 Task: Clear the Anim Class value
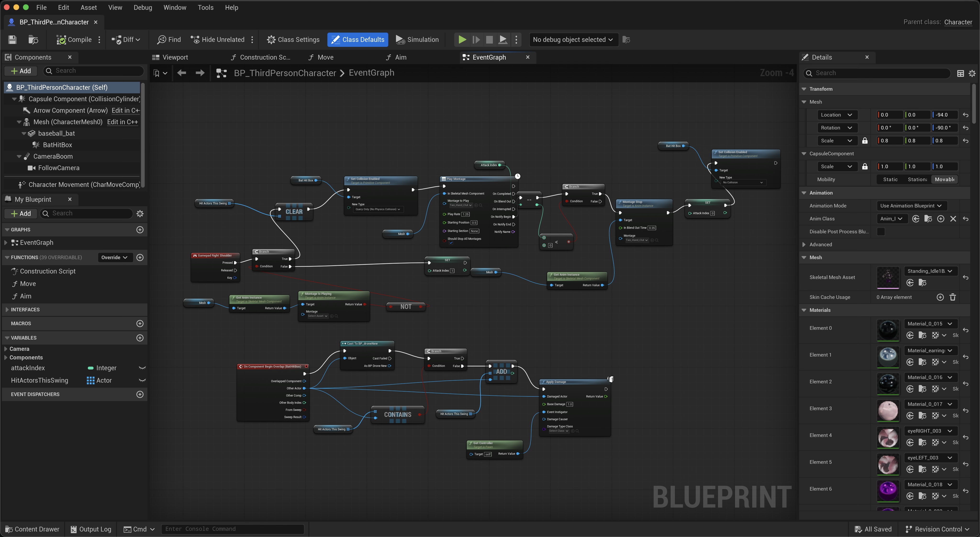[953, 219]
